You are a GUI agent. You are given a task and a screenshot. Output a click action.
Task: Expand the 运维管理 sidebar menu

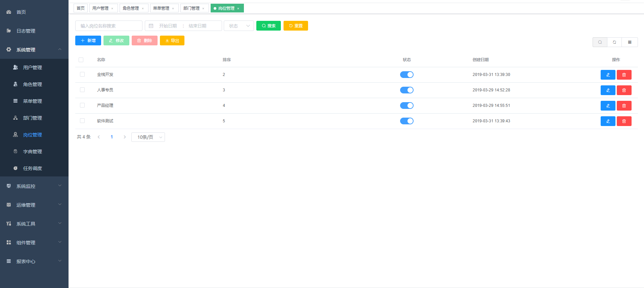34,205
